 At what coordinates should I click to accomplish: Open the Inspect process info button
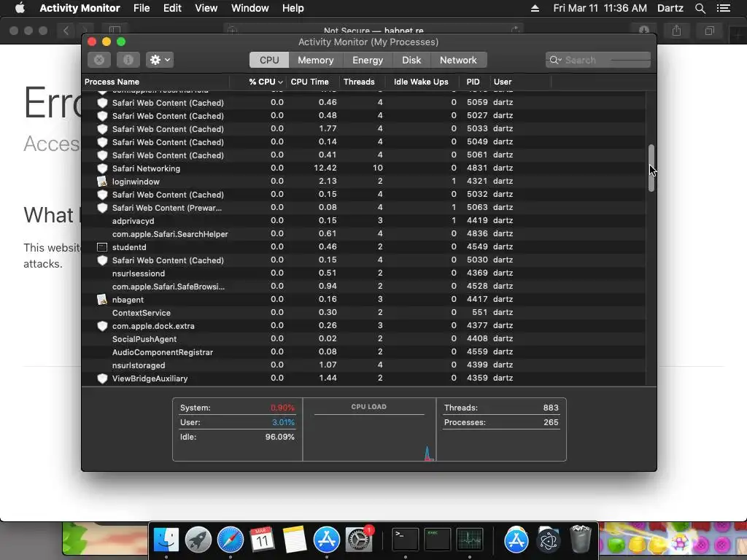128,60
